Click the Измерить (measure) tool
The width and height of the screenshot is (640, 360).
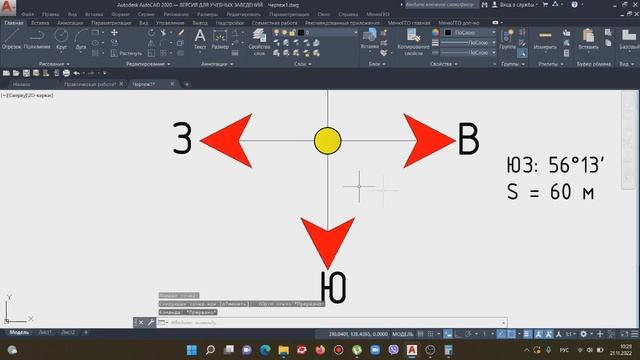[545, 39]
